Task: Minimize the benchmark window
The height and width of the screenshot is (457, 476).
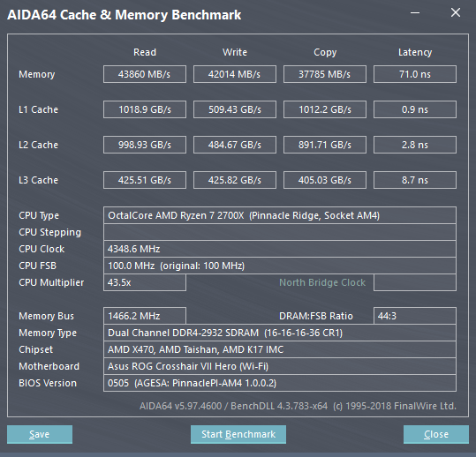Action: (415, 13)
